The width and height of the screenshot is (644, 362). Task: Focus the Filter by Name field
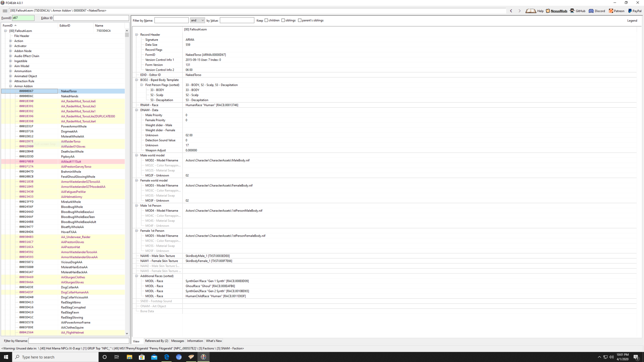coord(171,20)
